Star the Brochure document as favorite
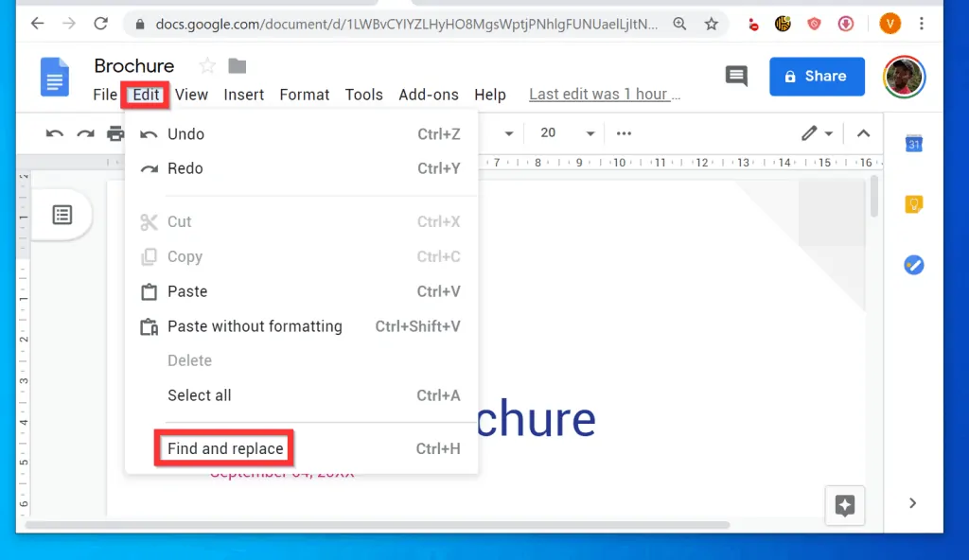Image resolution: width=969 pixels, height=560 pixels. [x=205, y=66]
